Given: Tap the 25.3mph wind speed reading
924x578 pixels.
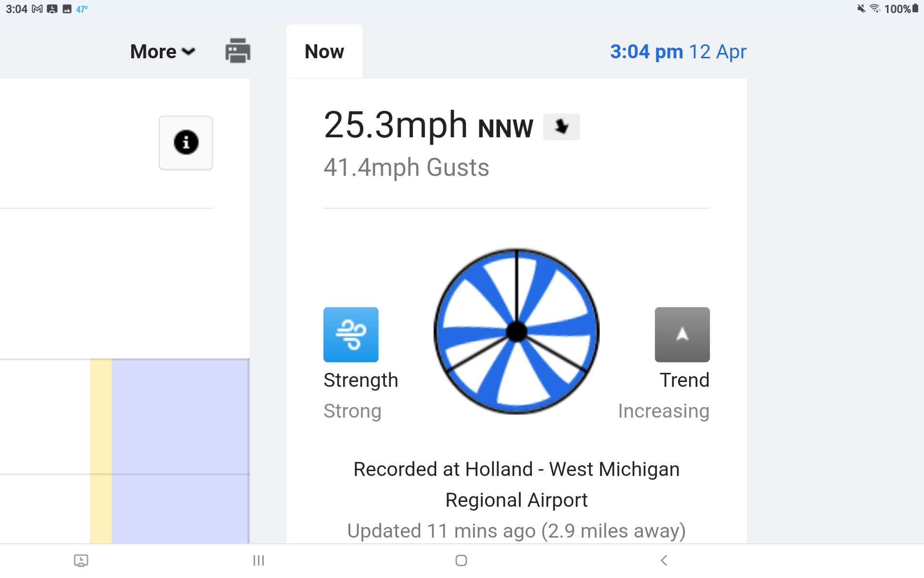Looking at the screenshot, I should click(396, 125).
